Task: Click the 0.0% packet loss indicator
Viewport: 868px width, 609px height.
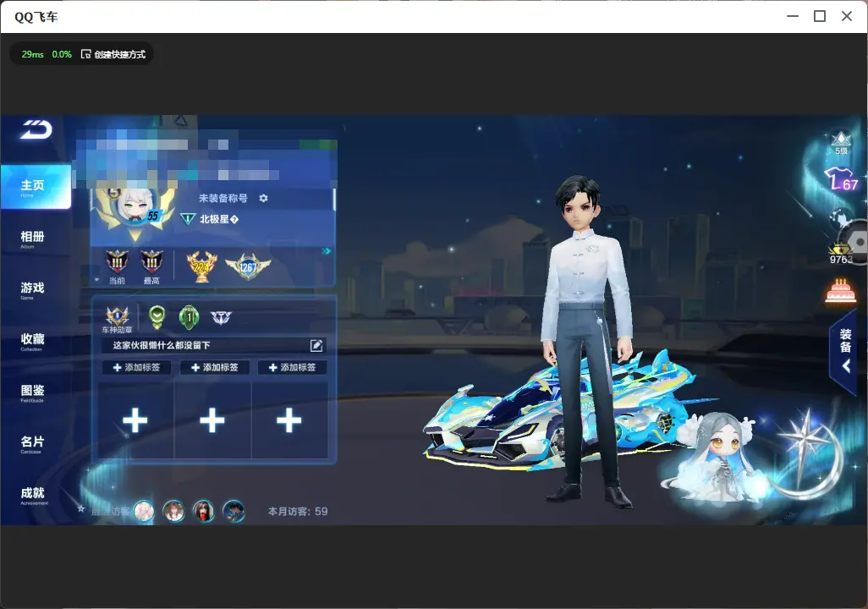Action: click(62, 54)
